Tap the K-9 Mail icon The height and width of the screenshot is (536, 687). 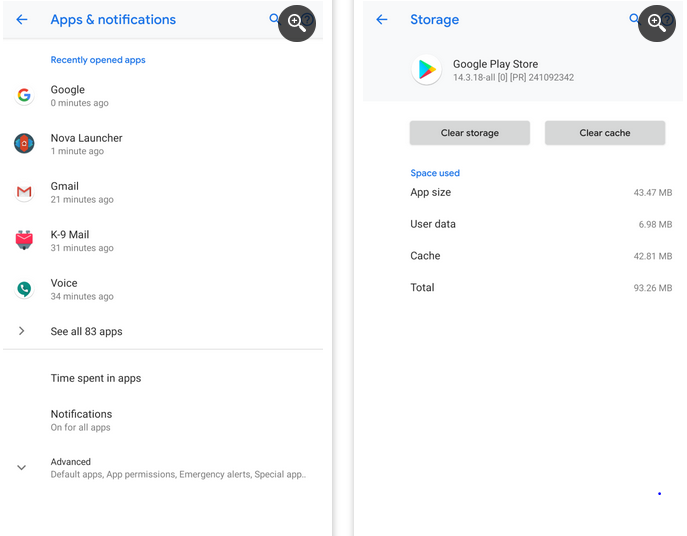[x=24, y=240]
